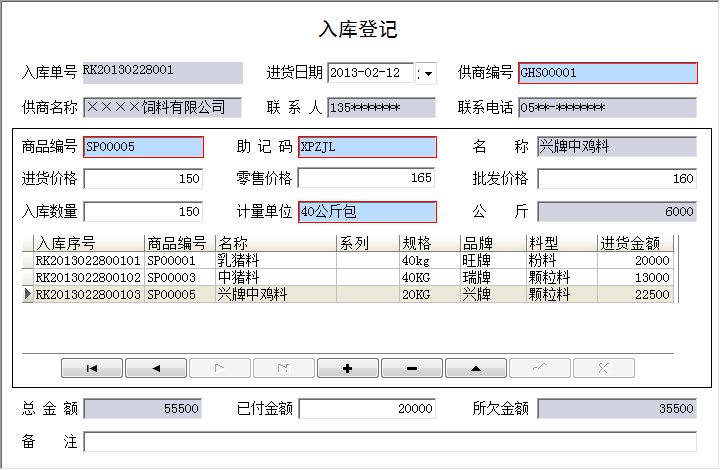The width and height of the screenshot is (720, 470).
Task: Go to first record in navigator
Action: (x=92, y=368)
